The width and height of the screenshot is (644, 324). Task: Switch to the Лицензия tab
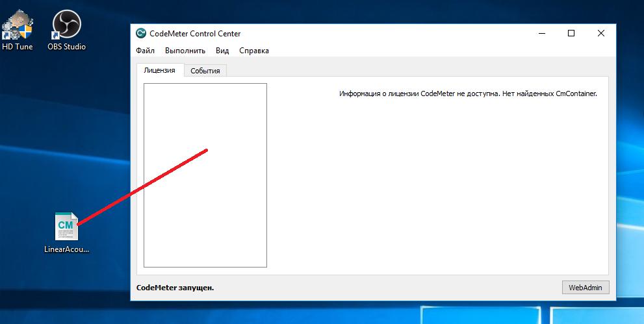pyautogui.click(x=159, y=70)
